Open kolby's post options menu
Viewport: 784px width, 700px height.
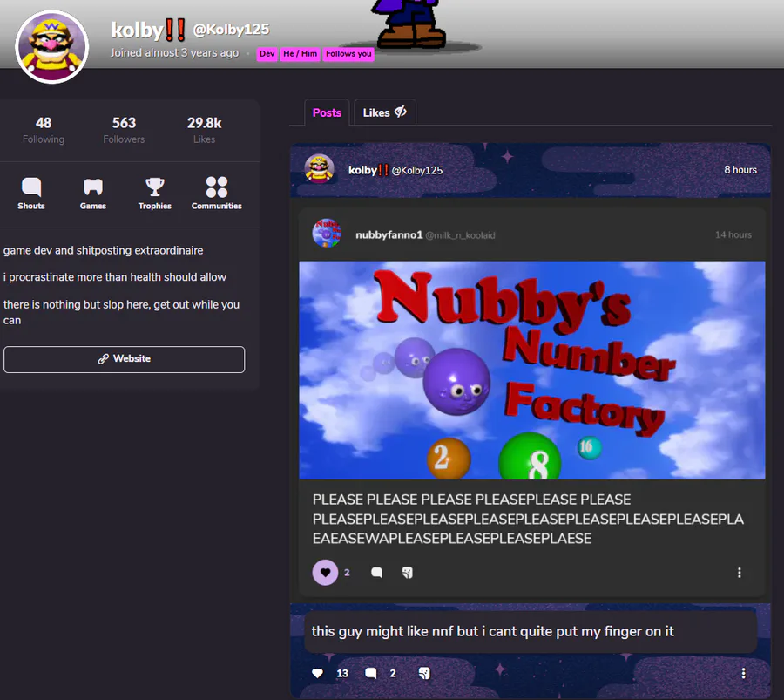[x=744, y=674]
